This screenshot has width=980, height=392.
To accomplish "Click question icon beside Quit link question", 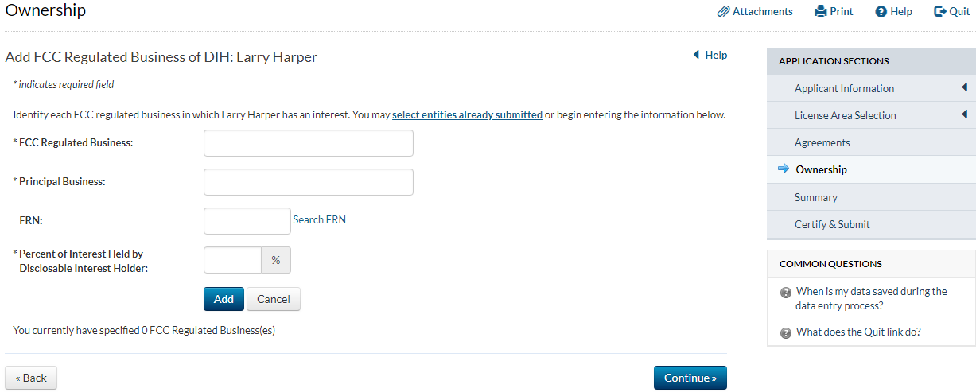I will pyautogui.click(x=786, y=333).
